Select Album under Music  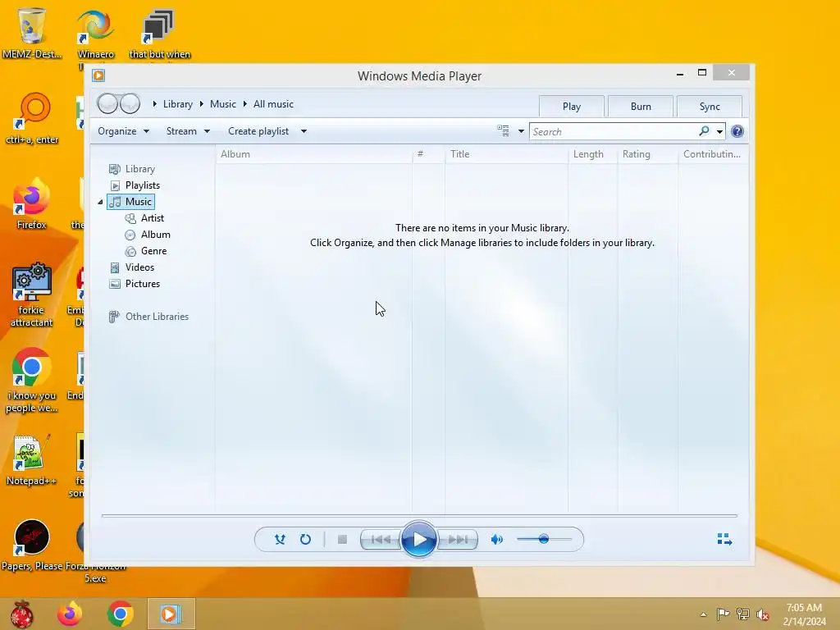(x=148, y=235)
